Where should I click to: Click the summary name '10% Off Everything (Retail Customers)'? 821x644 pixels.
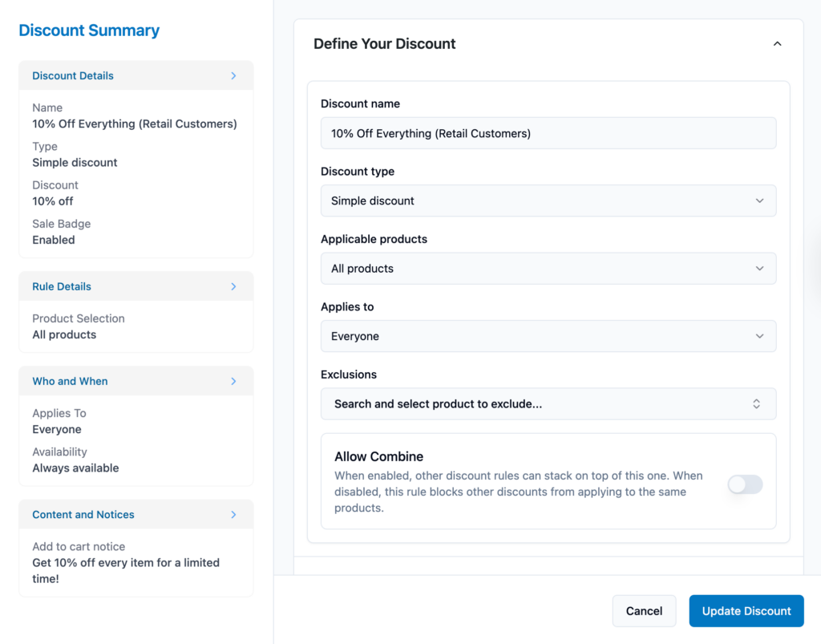click(135, 124)
